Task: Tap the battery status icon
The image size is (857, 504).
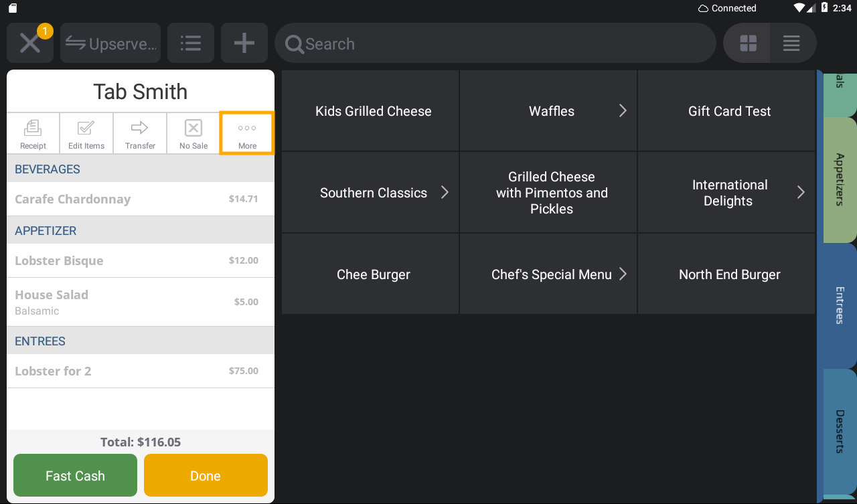Action: click(x=824, y=8)
